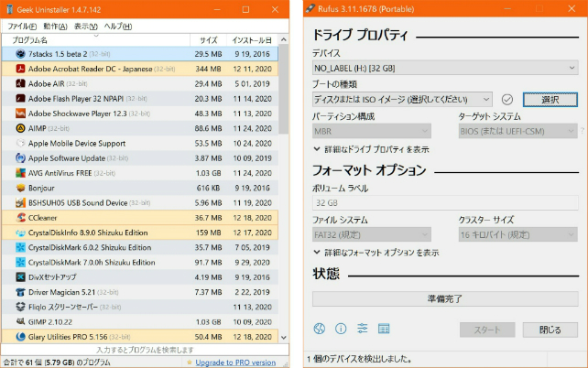Open the ファイル(F) menu

point(22,27)
